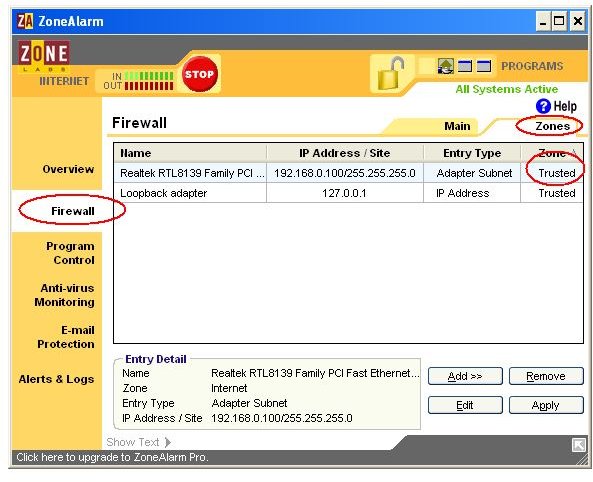The height and width of the screenshot is (482, 593).
Task: Click the PROGRAMS label
Action: [x=532, y=66]
